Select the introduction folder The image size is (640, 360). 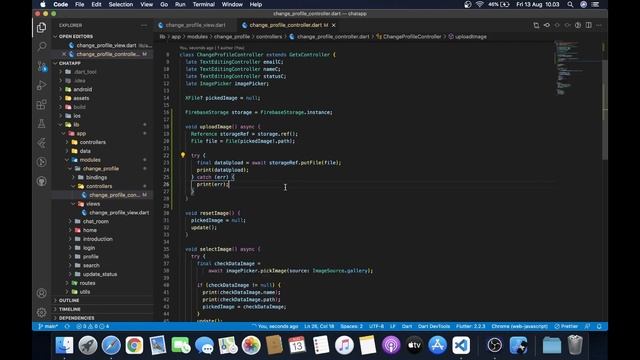pyautogui.click(x=102, y=239)
